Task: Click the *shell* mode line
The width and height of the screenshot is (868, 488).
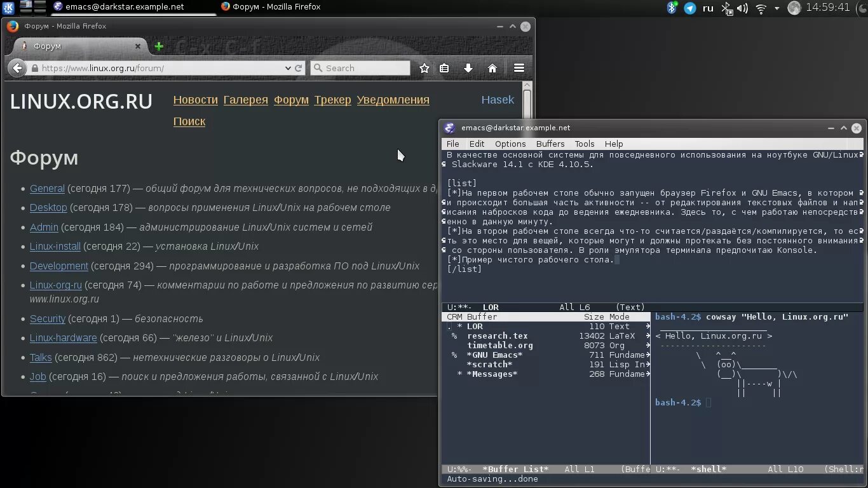Action: tap(757, 470)
